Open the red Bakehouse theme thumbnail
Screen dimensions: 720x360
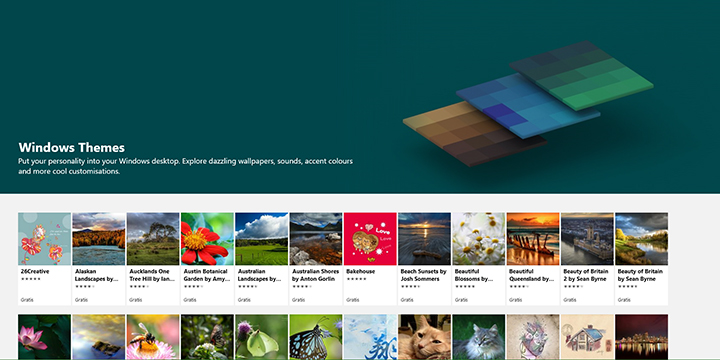coord(370,239)
